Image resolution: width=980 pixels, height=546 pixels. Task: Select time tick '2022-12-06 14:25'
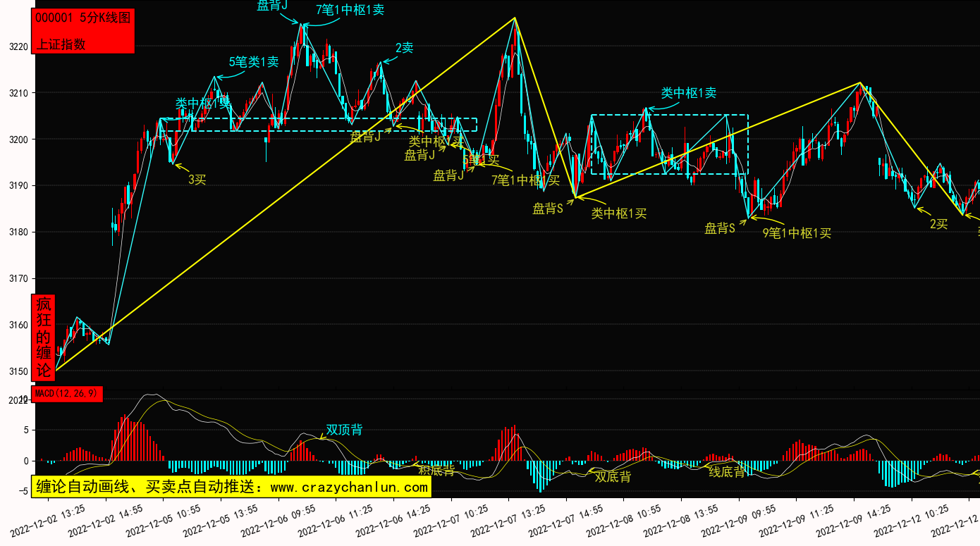coord(393,520)
